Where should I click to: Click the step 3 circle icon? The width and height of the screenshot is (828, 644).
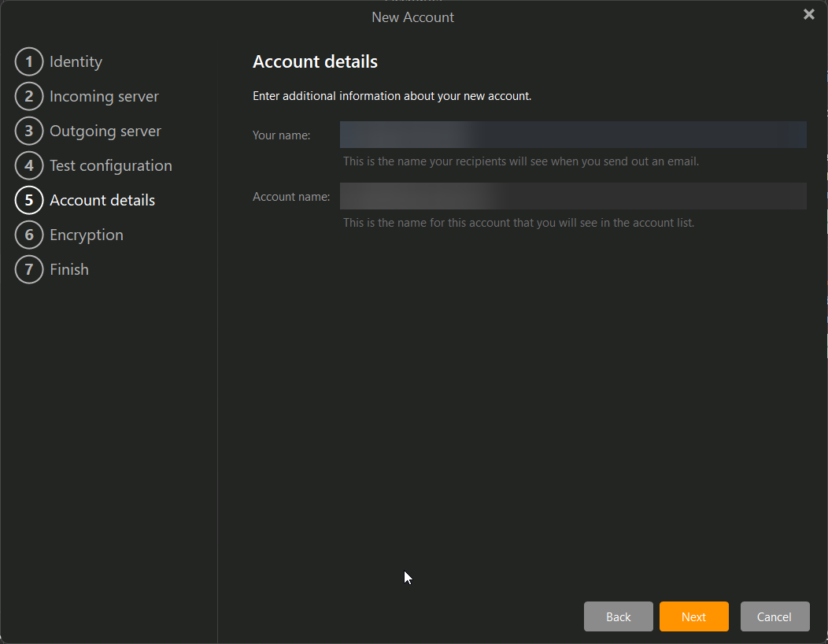coord(29,131)
